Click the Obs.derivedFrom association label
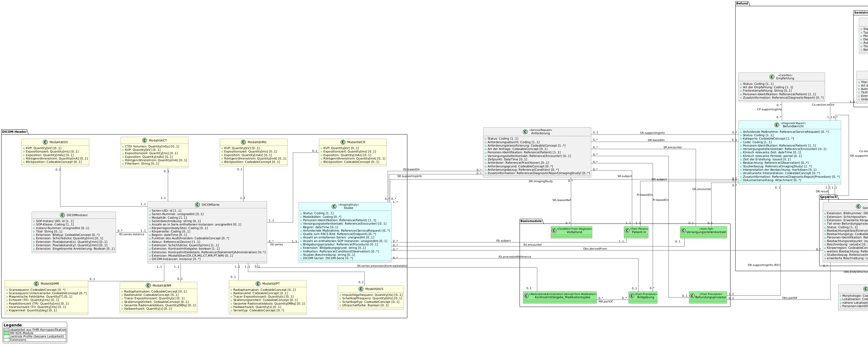868x347 pixels. coord(595,249)
